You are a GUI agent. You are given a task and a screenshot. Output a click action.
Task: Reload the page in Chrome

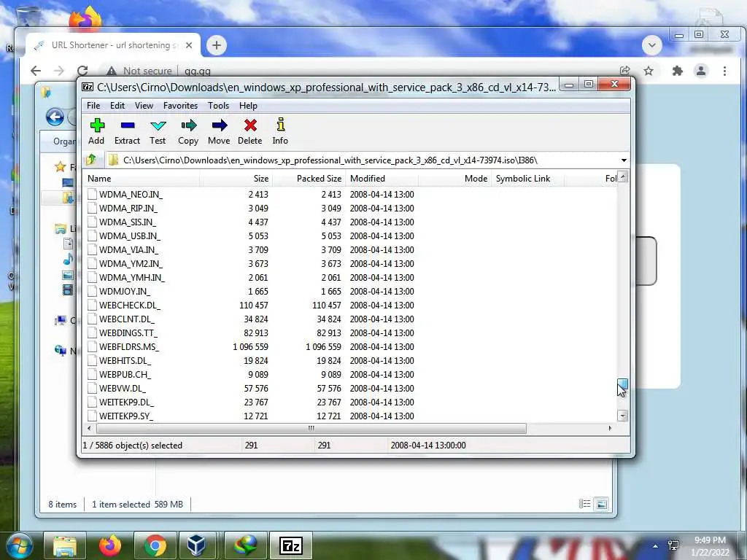[x=82, y=71]
